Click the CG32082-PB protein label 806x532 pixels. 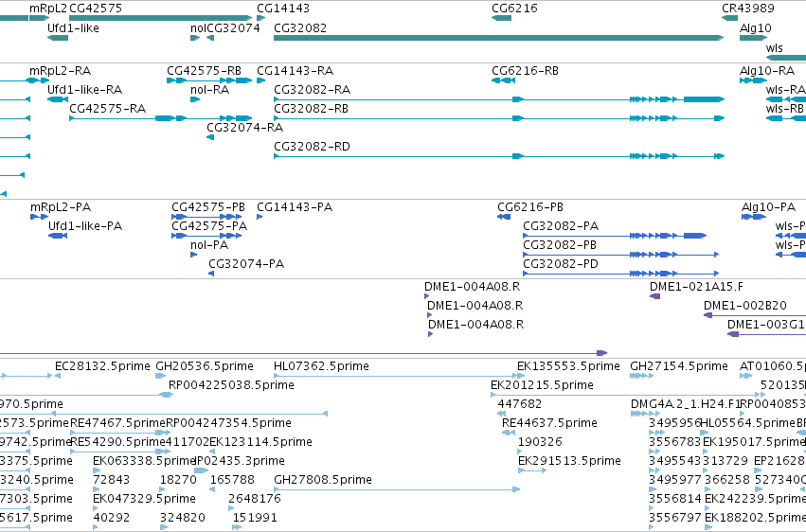click(x=560, y=245)
